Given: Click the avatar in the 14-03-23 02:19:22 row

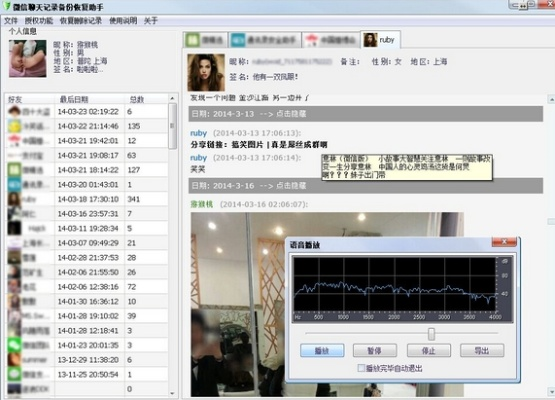Looking at the screenshot, I should [14, 112].
